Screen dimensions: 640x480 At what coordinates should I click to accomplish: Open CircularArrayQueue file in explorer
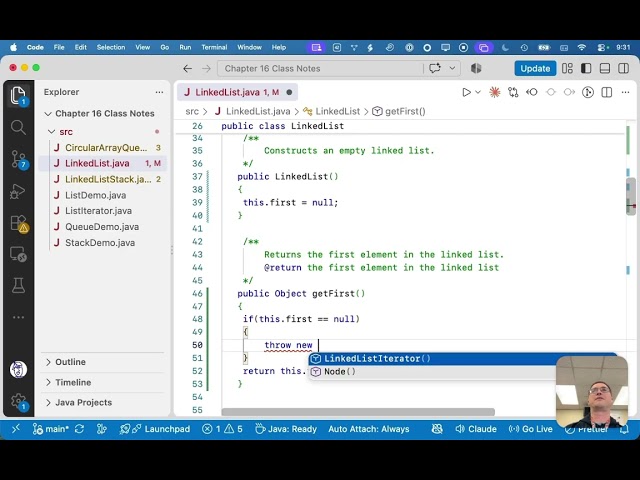pos(106,148)
